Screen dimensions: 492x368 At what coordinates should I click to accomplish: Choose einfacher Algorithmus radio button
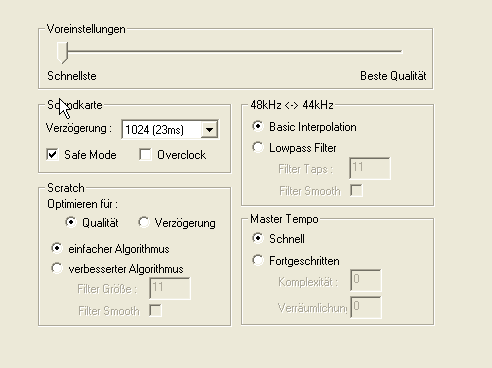57,248
